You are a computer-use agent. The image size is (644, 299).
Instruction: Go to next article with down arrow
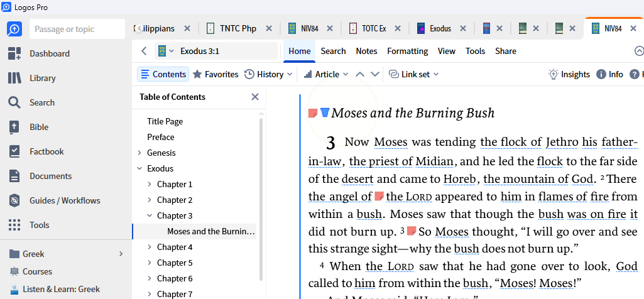[374, 74]
